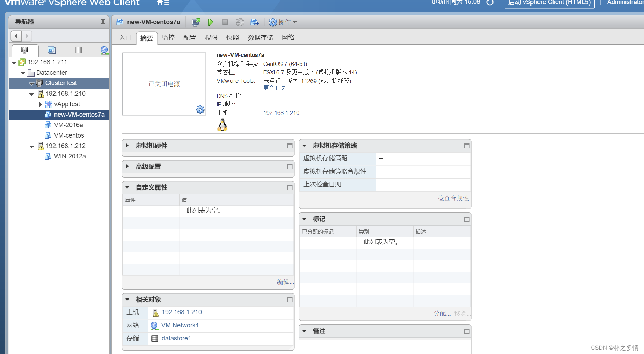
Task: Collapse the Datacenter tree node
Action: tap(23, 73)
